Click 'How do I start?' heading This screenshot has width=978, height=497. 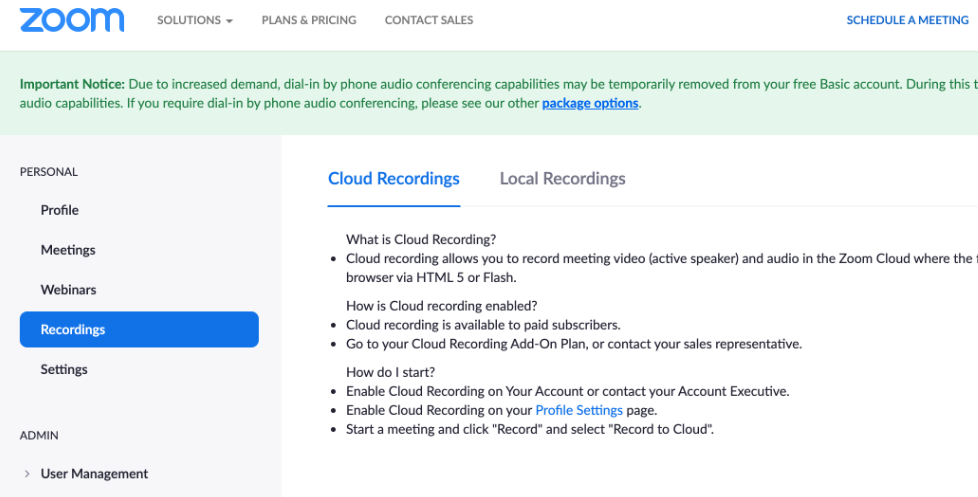390,372
